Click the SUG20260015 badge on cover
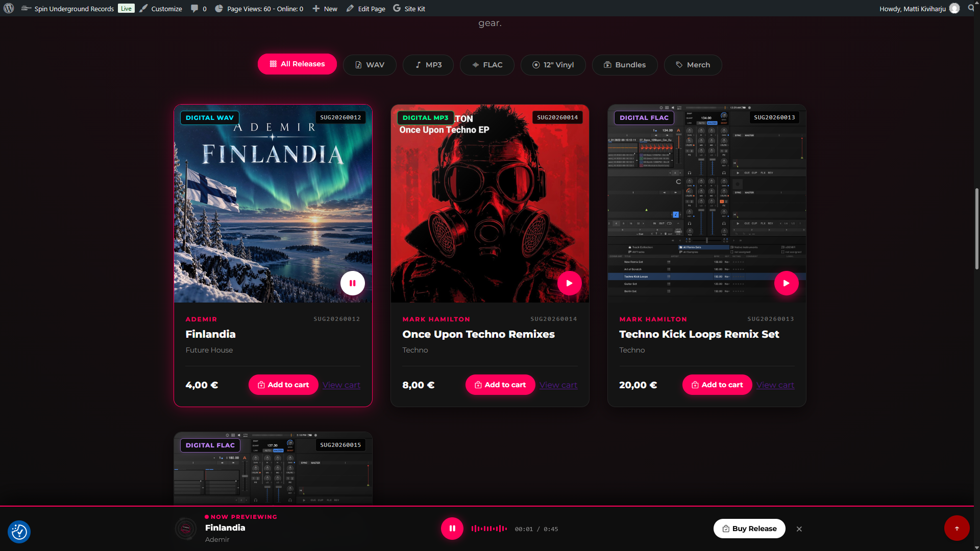Screen dimensions: 980x551 coord(340,445)
